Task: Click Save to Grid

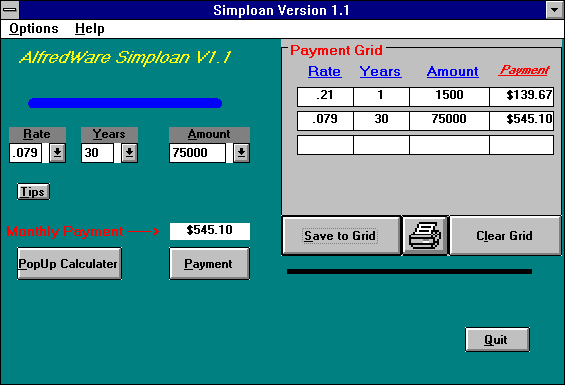Action: click(341, 236)
